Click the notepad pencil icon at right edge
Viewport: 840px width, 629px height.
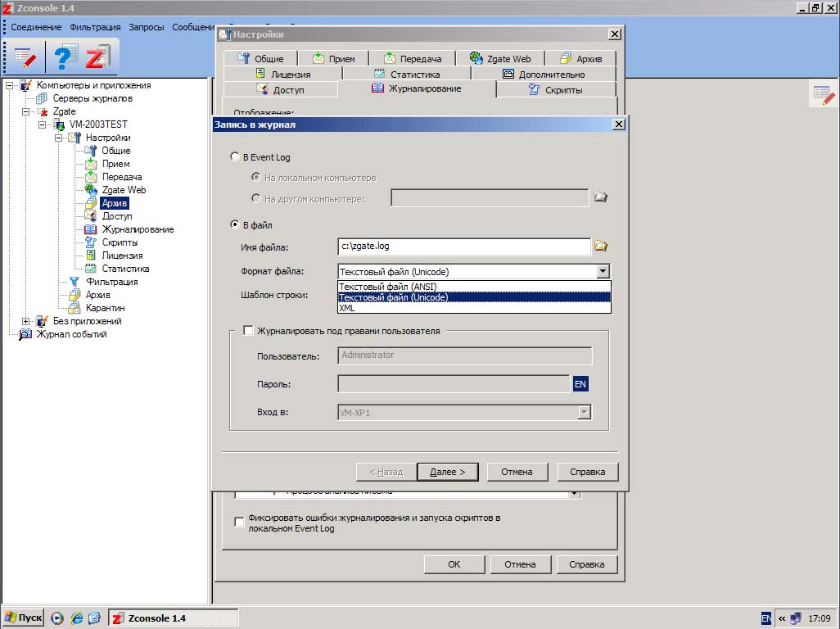824,96
